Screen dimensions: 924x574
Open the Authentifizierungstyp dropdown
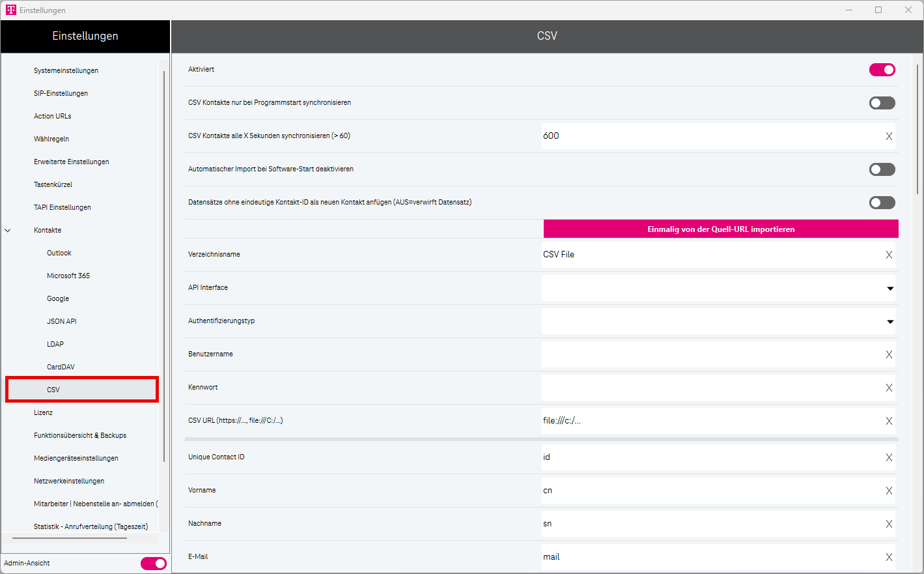889,321
